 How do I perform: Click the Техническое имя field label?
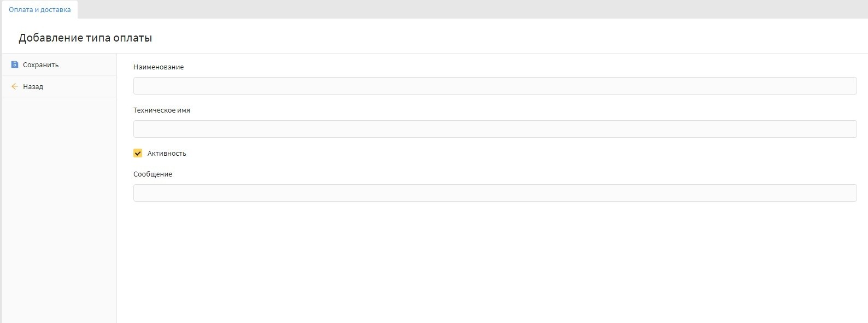click(x=162, y=110)
